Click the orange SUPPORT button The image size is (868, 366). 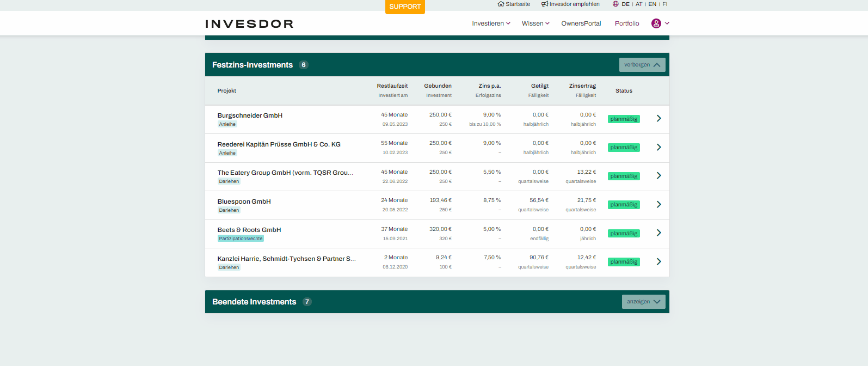[405, 7]
